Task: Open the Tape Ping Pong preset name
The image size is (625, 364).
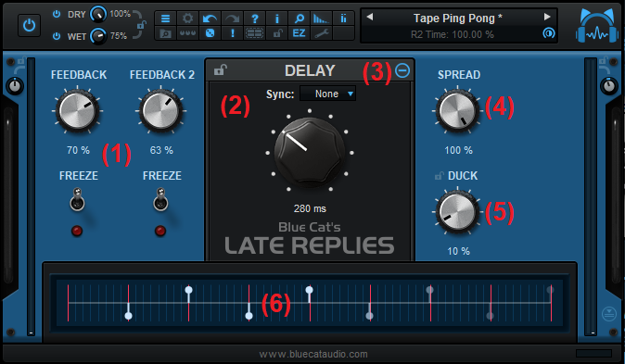Action: [457, 19]
